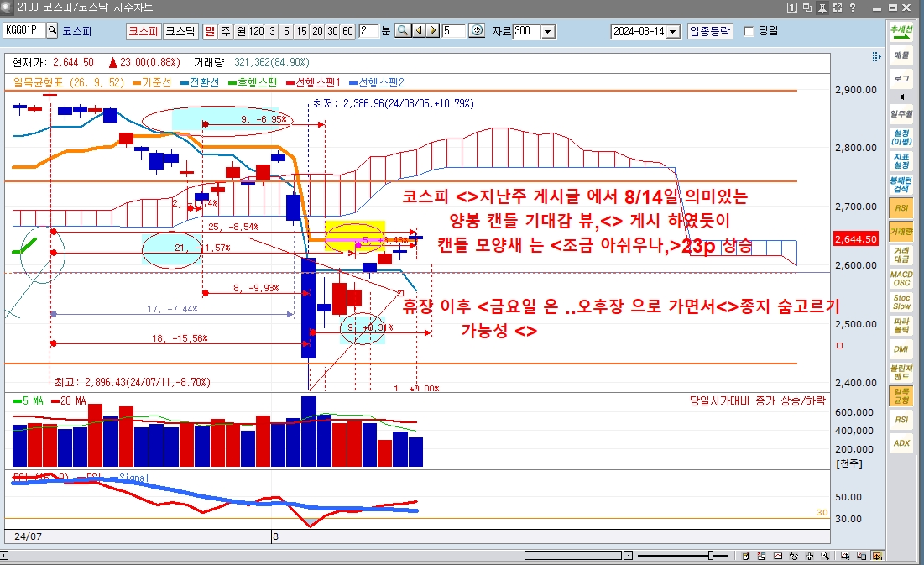
Task: Open the chart zoom magnifier in top toolbar
Action: [403, 31]
